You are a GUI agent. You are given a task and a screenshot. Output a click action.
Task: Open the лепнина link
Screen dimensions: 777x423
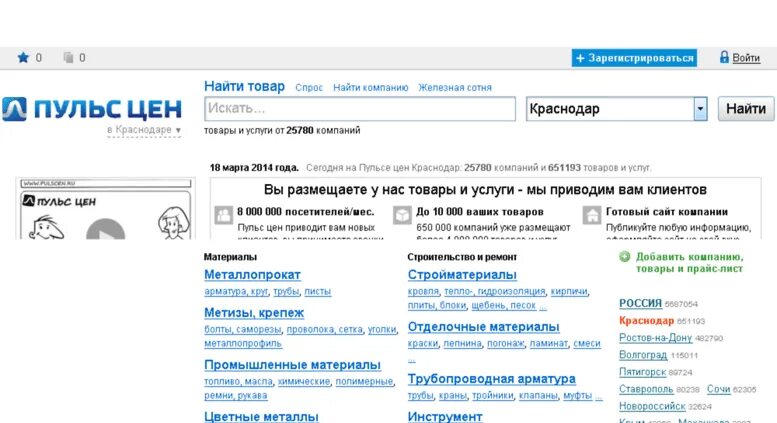[462, 343]
